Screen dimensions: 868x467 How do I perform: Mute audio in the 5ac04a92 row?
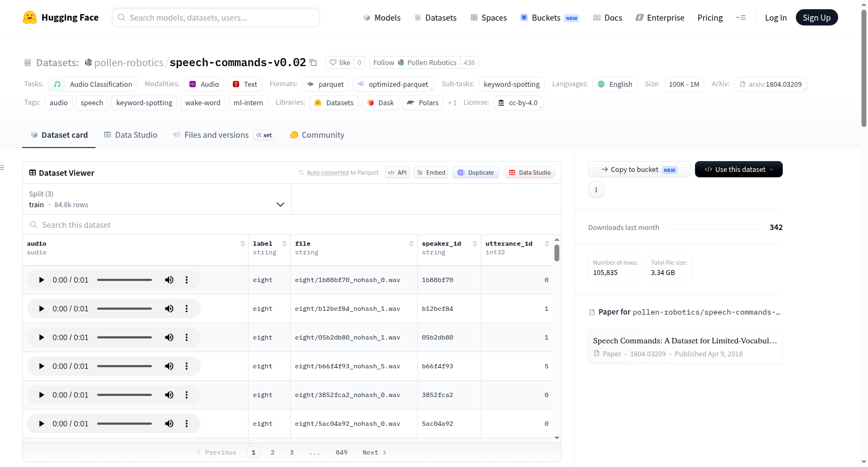[169, 424]
